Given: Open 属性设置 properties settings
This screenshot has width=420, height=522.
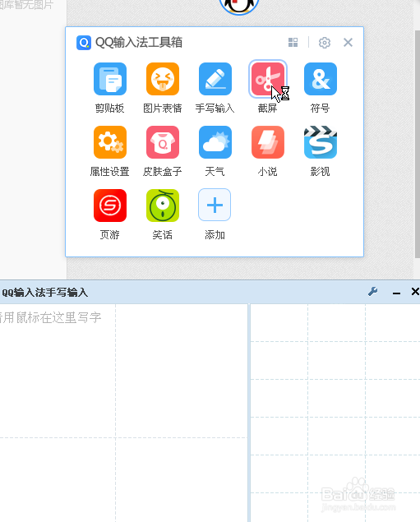Looking at the screenshot, I should tap(110, 142).
